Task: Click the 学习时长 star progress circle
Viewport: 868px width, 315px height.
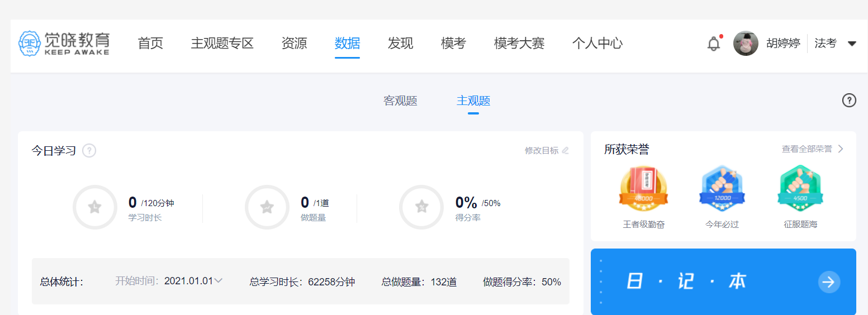Action: 95,207
